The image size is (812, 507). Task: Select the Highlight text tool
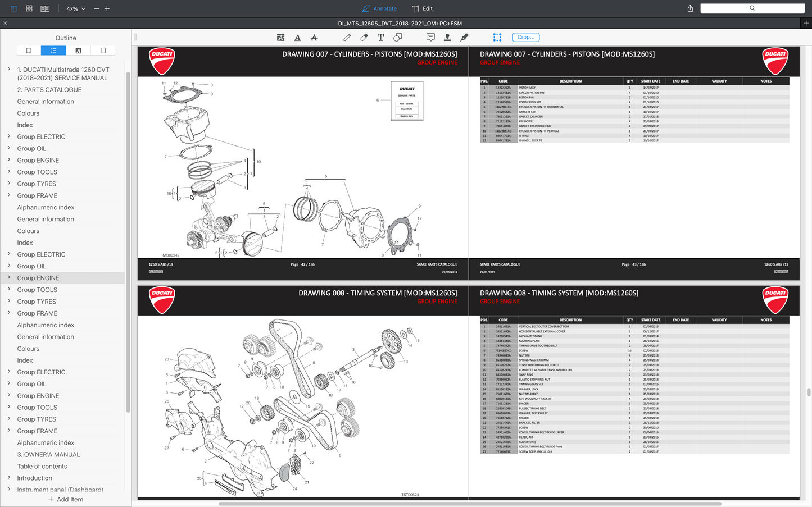280,37
